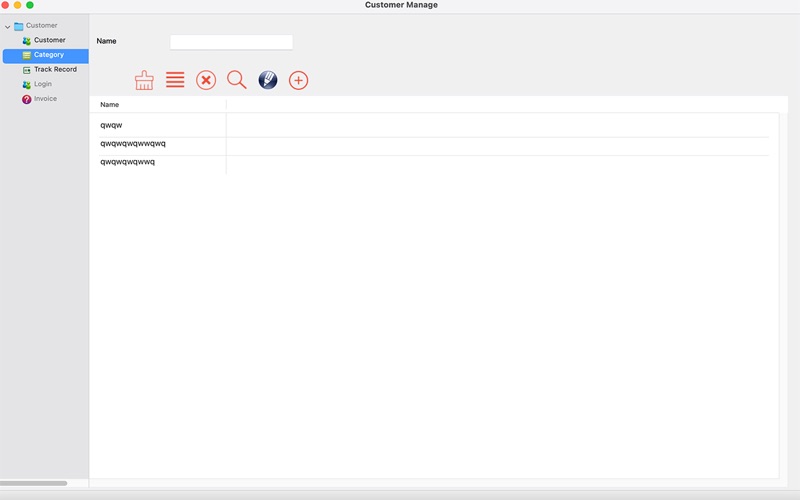Viewport: 800px width, 500px height.
Task: Select the Customer root folder node
Action: [x=41, y=26]
